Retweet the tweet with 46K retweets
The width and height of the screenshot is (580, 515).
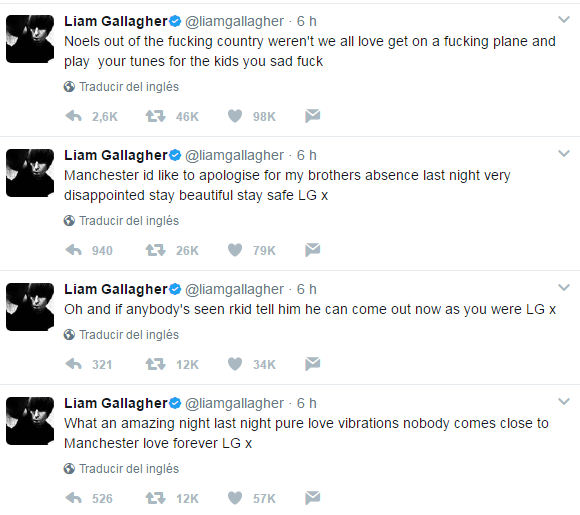pyautogui.click(x=155, y=116)
